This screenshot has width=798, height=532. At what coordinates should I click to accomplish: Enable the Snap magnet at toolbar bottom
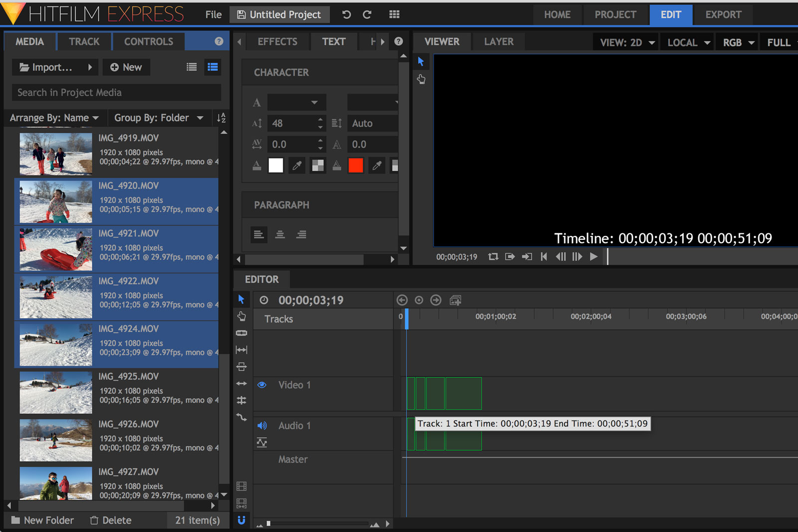point(241,520)
